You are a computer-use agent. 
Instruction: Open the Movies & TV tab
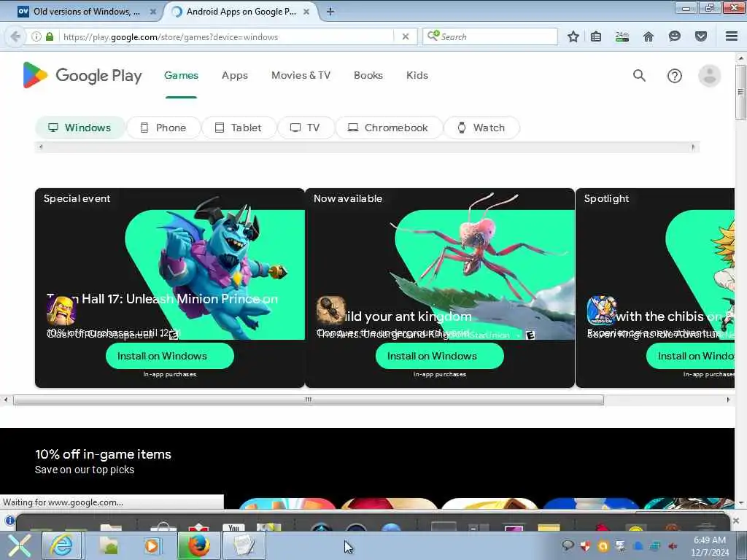pos(301,75)
